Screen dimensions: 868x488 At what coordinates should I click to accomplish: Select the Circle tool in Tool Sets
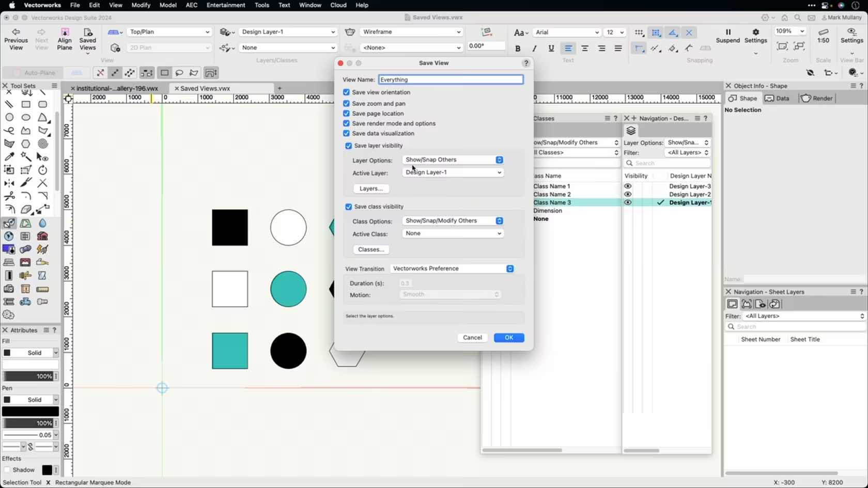pyautogui.click(x=9, y=117)
